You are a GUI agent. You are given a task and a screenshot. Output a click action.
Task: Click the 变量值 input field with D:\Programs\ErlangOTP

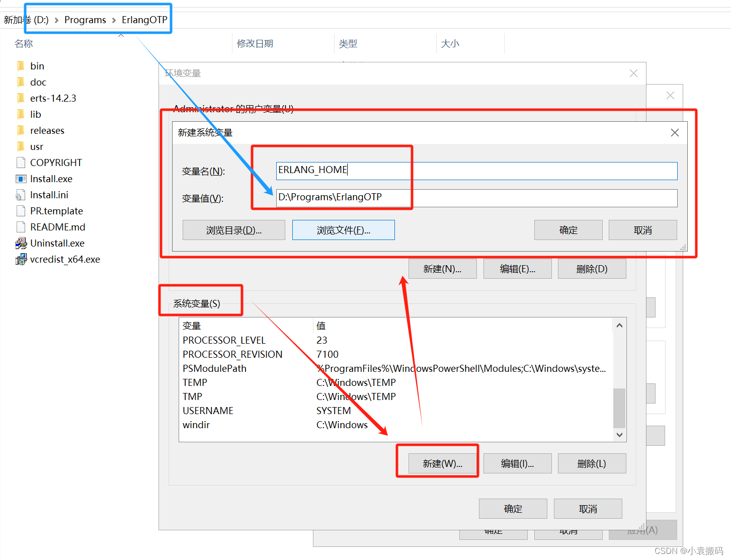(476, 198)
